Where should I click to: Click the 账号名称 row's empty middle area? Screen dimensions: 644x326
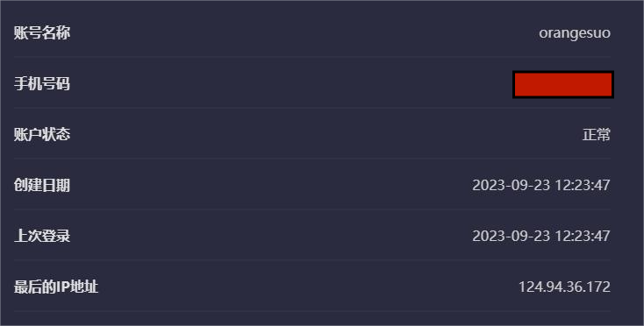304,33
